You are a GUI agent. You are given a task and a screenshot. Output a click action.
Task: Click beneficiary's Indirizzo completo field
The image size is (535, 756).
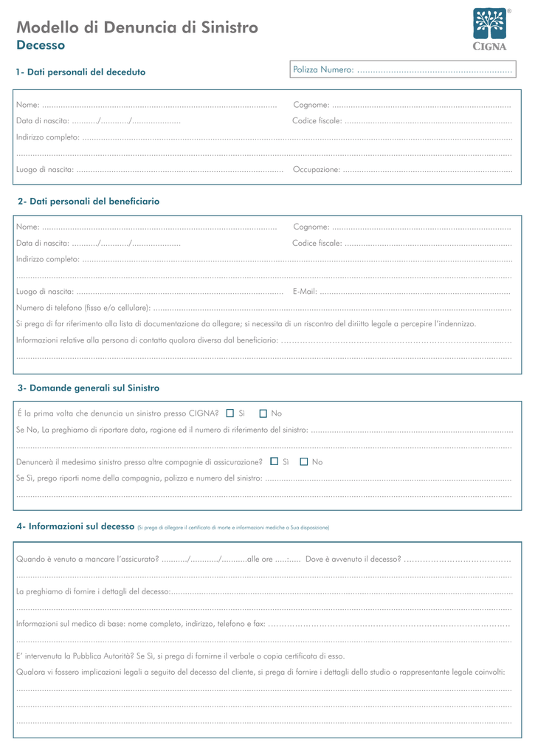297,259
